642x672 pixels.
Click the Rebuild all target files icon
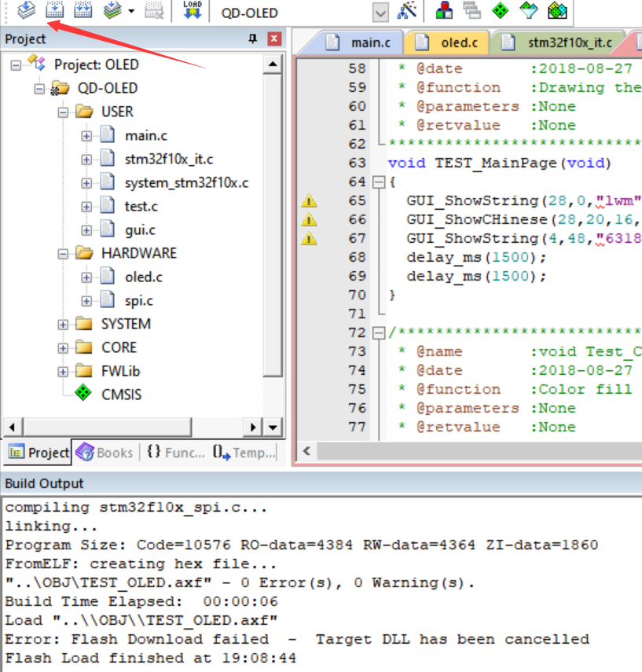pyautogui.click(x=83, y=10)
